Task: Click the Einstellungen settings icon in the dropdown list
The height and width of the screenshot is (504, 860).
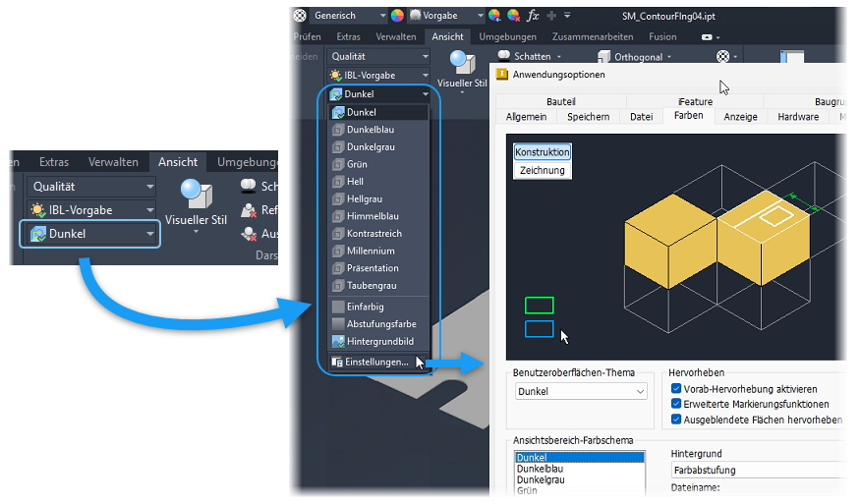Action: click(x=337, y=362)
